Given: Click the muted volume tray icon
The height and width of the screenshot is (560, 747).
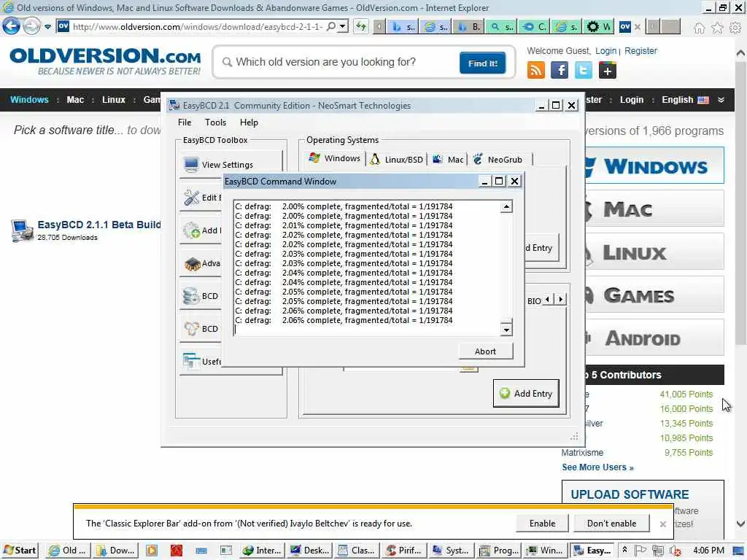Looking at the screenshot, I should (675, 550).
